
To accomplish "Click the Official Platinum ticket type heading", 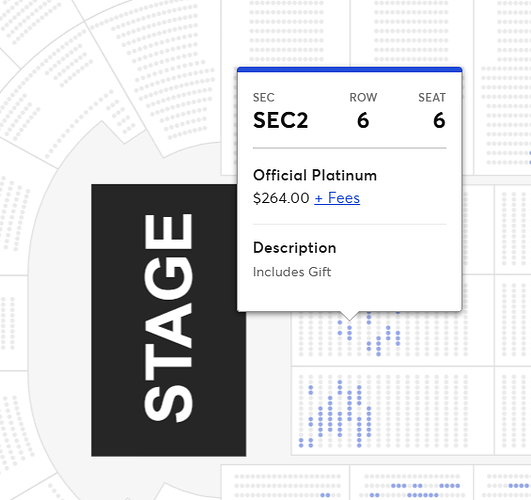I will (x=315, y=175).
